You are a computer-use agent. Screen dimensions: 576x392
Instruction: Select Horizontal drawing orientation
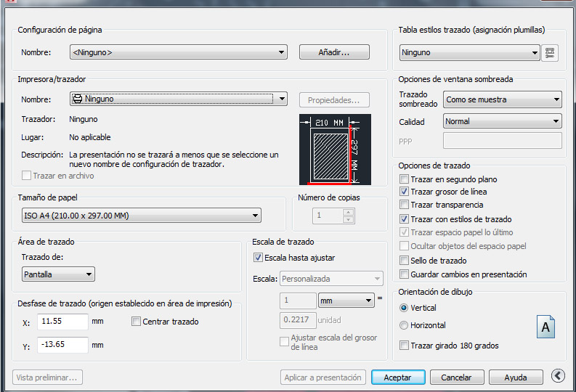pyautogui.click(x=404, y=325)
